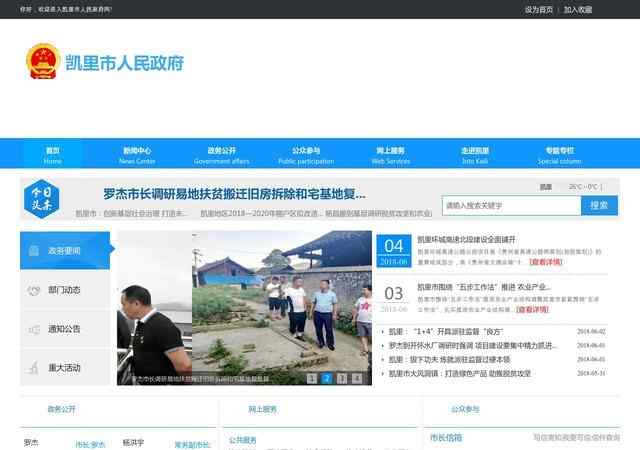Open the Special column nav tab
This screenshot has height=450, width=640.
click(560, 155)
